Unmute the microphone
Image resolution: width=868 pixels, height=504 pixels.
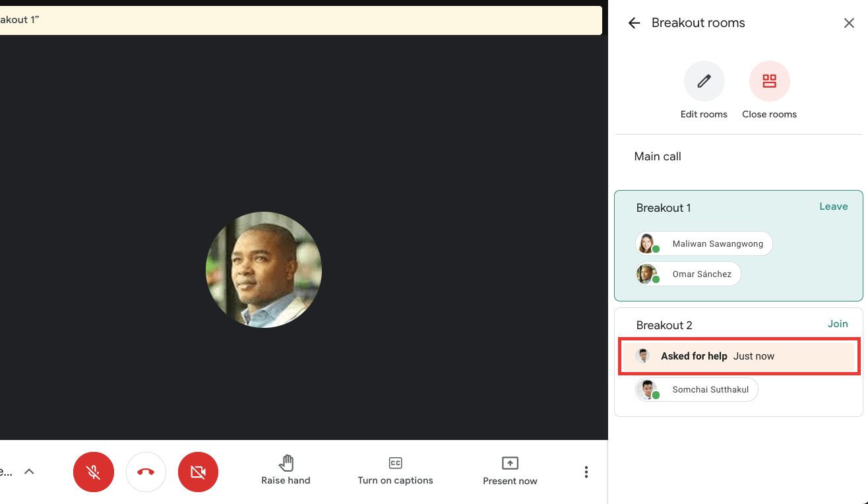pyautogui.click(x=93, y=472)
